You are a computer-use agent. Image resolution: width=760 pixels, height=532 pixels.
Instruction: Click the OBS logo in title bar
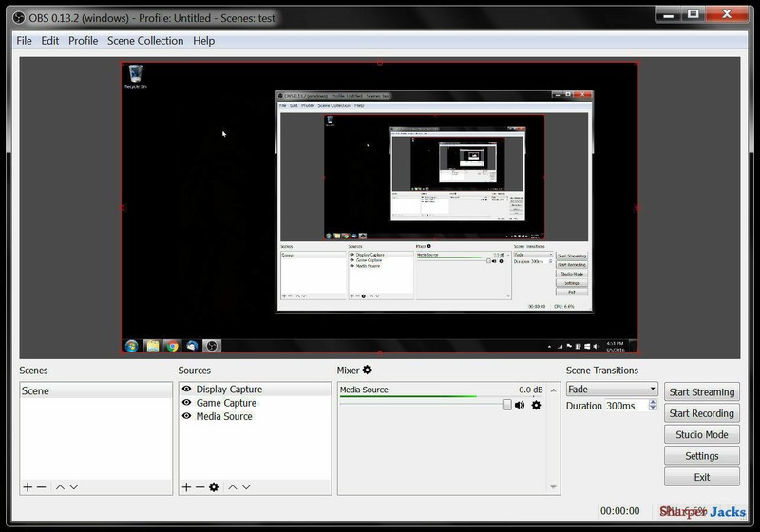click(19, 18)
